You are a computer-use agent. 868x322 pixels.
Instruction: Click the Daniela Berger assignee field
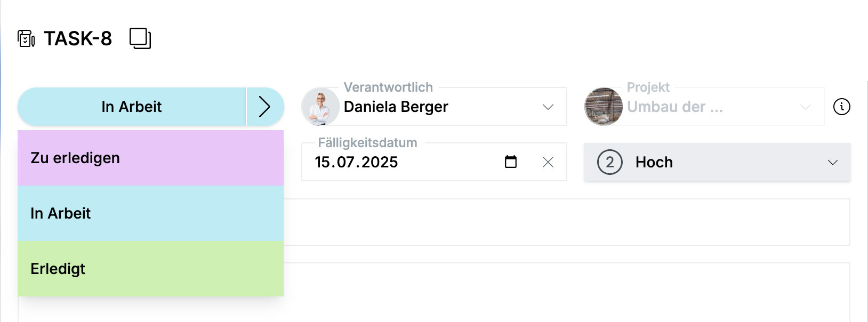(x=434, y=107)
